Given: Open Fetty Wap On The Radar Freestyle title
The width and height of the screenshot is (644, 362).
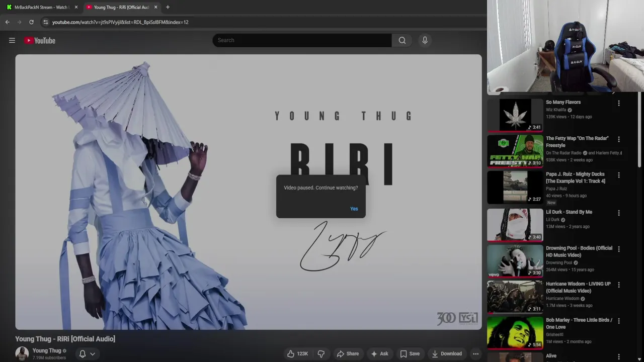Looking at the screenshot, I should point(577,142).
